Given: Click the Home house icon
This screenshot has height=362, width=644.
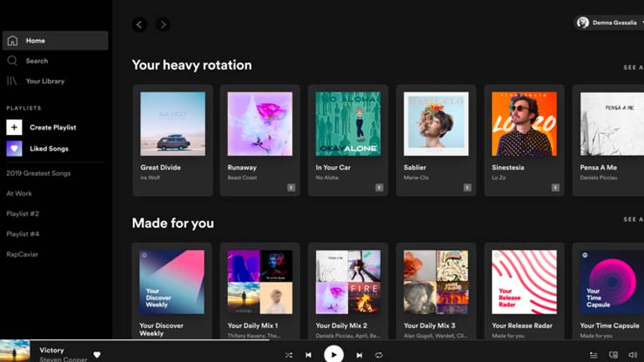Looking at the screenshot, I should (12, 41).
